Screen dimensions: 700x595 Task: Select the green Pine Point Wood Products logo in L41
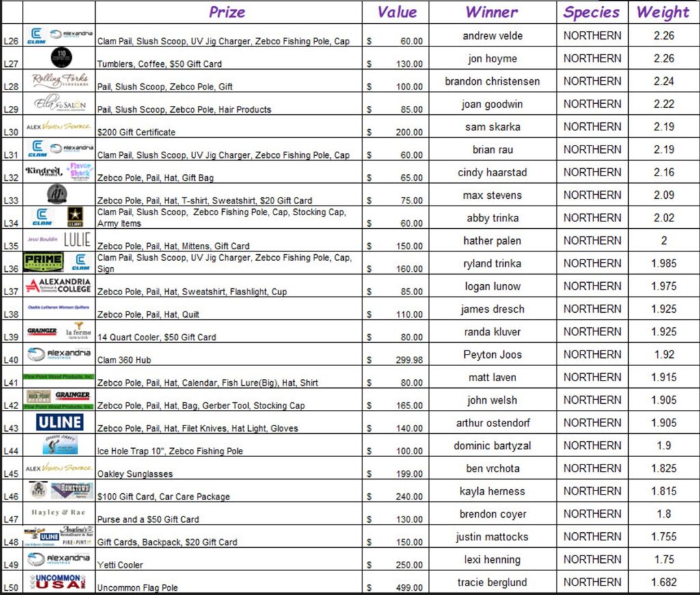tap(59, 376)
